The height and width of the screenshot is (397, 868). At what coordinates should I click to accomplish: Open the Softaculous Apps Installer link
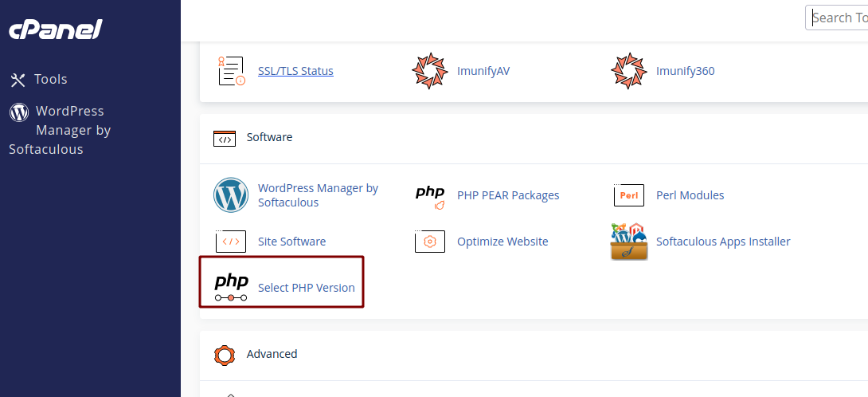pyautogui.click(x=723, y=242)
